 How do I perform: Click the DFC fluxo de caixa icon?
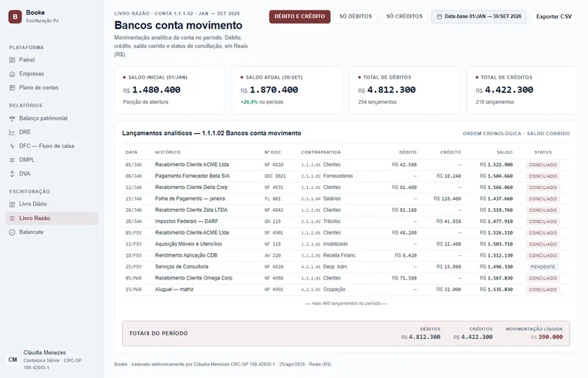(x=12, y=146)
